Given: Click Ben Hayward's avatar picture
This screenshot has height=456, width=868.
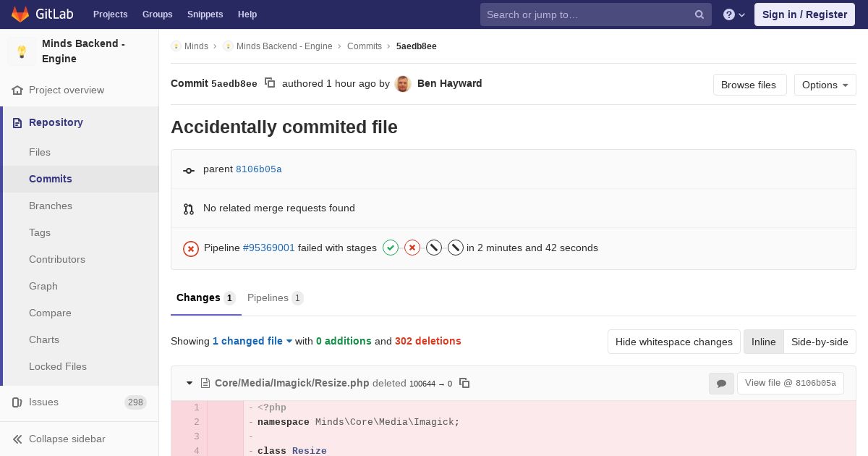Looking at the screenshot, I should (x=404, y=84).
